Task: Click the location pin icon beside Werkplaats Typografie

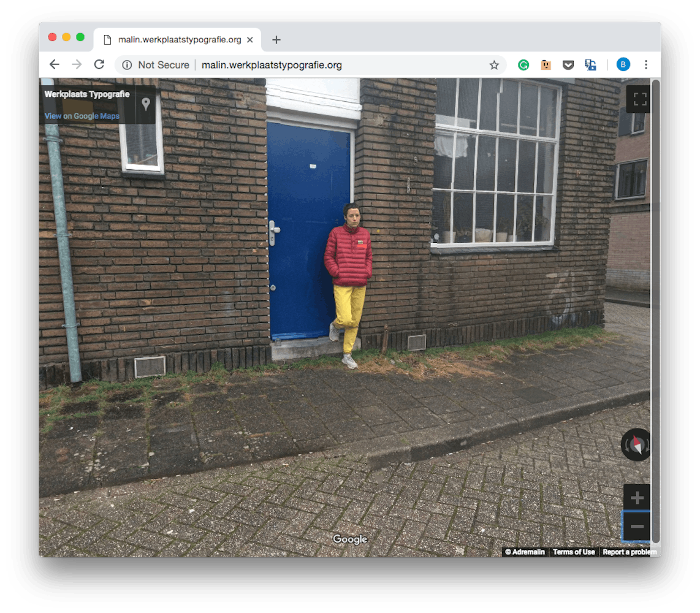Action: [146, 104]
